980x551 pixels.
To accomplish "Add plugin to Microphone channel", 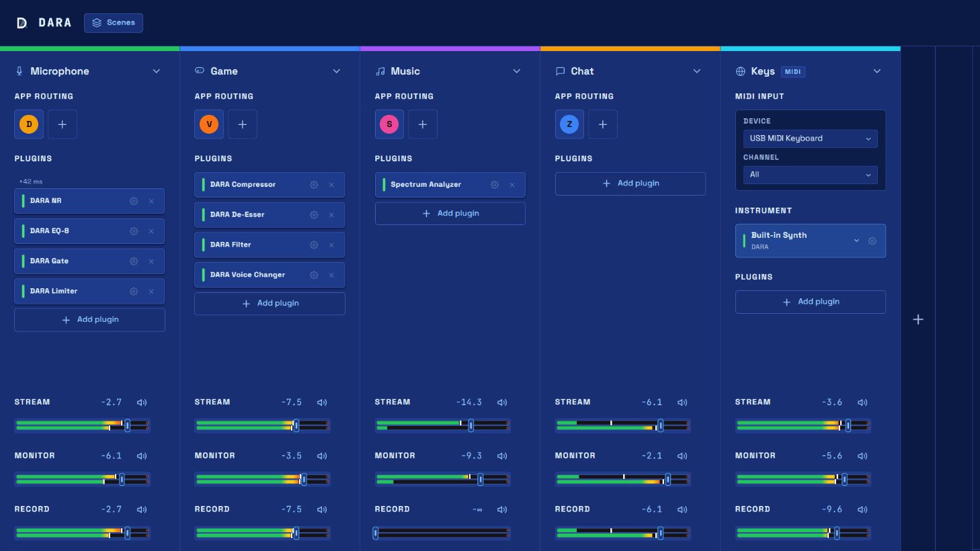I will click(89, 320).
